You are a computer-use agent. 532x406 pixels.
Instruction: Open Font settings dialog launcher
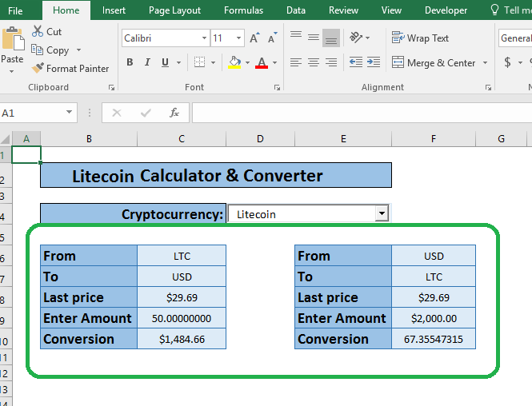[277, 87]
